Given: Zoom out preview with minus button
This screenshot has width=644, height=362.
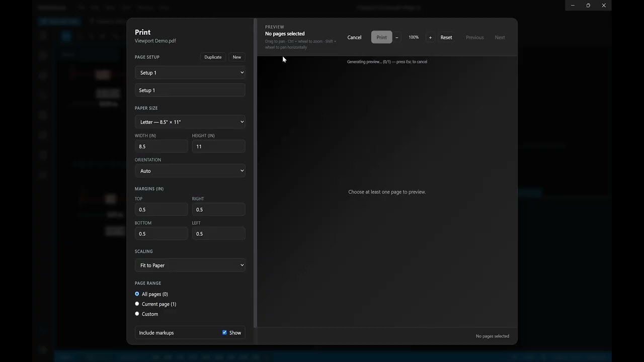Looking at the screenshot, I should [x=396, y=37].
